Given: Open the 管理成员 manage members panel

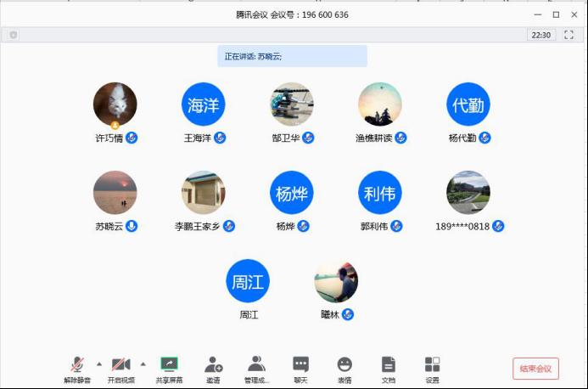Looking at the screenshot, I should click(256, 365).
